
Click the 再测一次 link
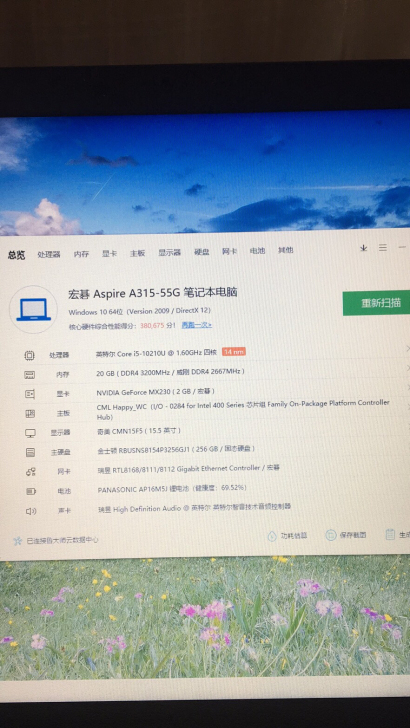click(196, 325)
